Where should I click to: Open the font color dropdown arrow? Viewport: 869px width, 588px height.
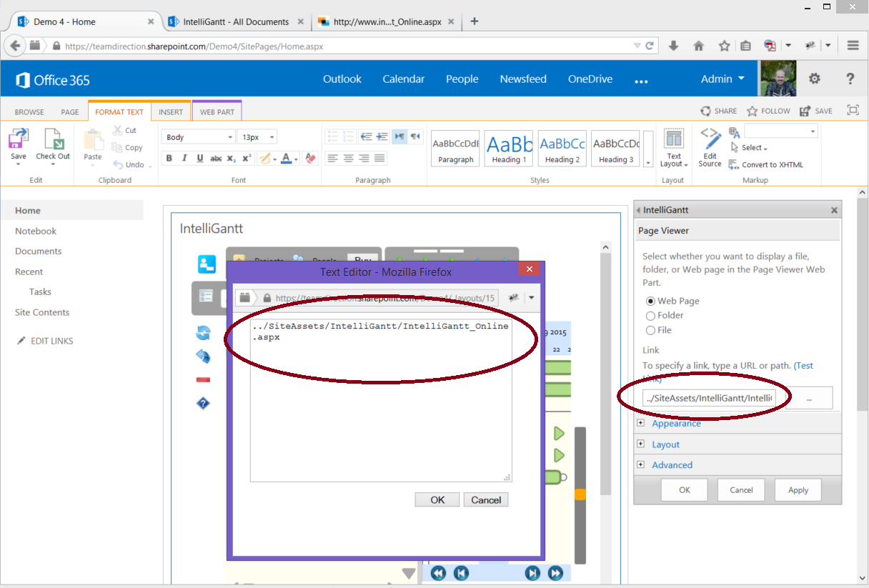297,159
